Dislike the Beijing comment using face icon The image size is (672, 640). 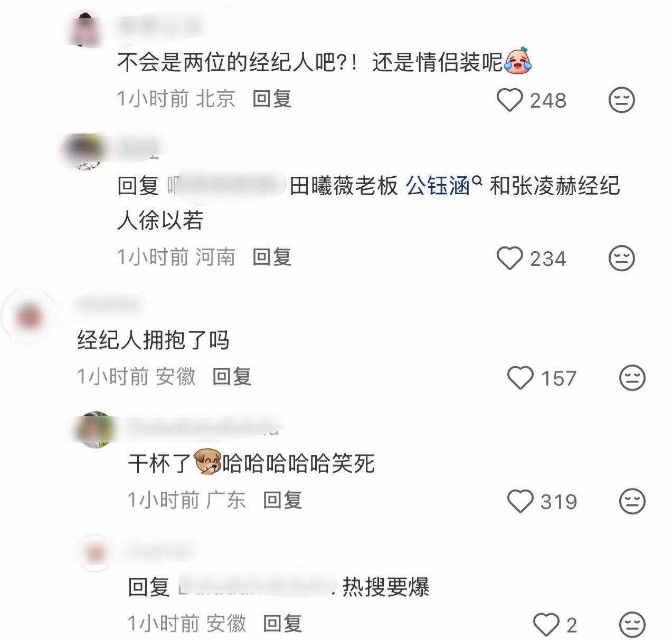click(x=621, y=100)
